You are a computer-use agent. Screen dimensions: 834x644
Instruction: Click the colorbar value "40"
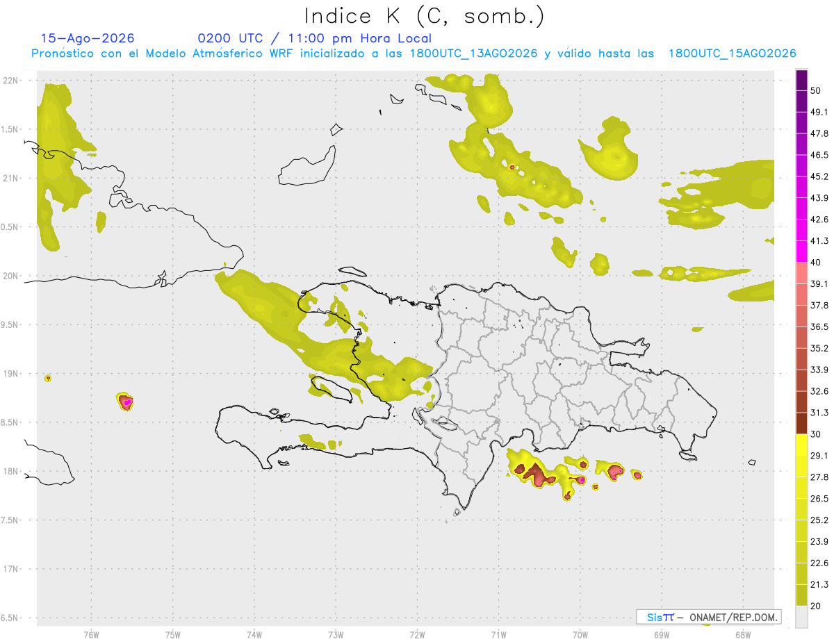click(x=816, y=263)
